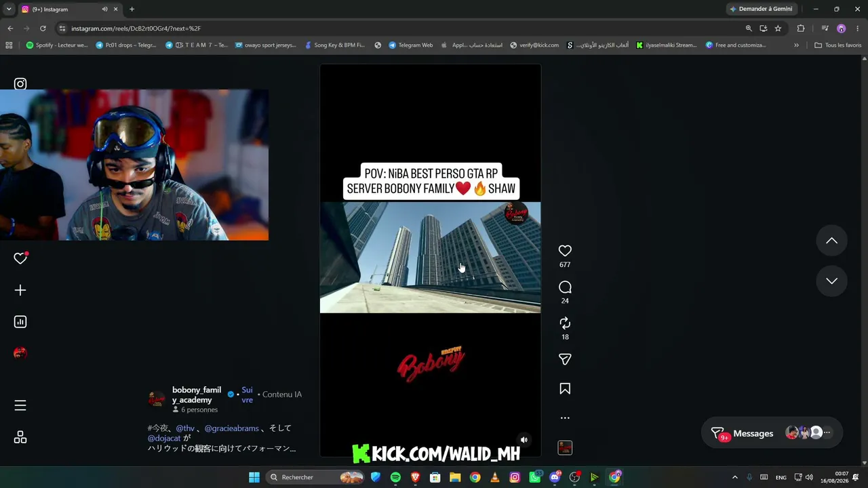This screenshot has height=488, width=868.
Task: Open your profile picture in the sidebar
Action: (20, 353)
